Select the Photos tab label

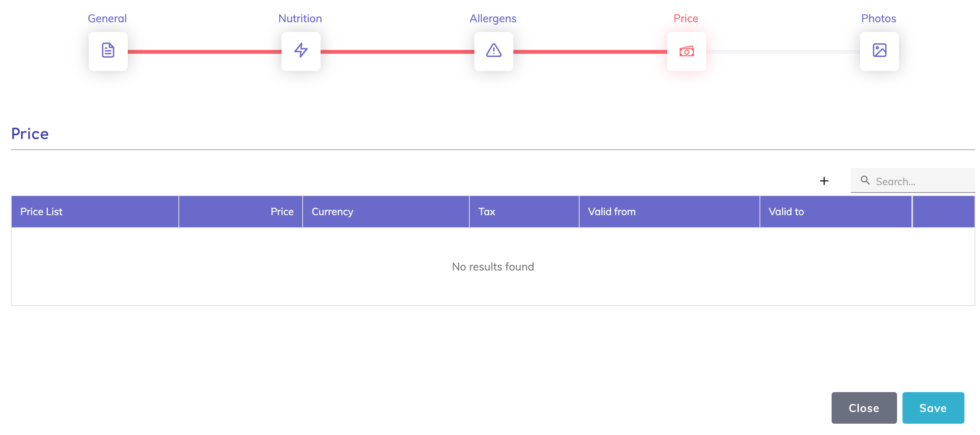pos(878,18)
